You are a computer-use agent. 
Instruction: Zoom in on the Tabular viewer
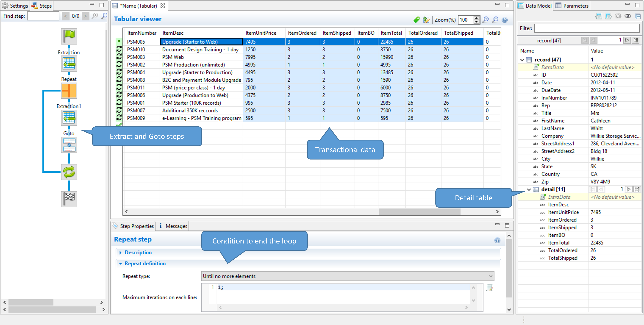pyautogui.click(x=485, y=20)
